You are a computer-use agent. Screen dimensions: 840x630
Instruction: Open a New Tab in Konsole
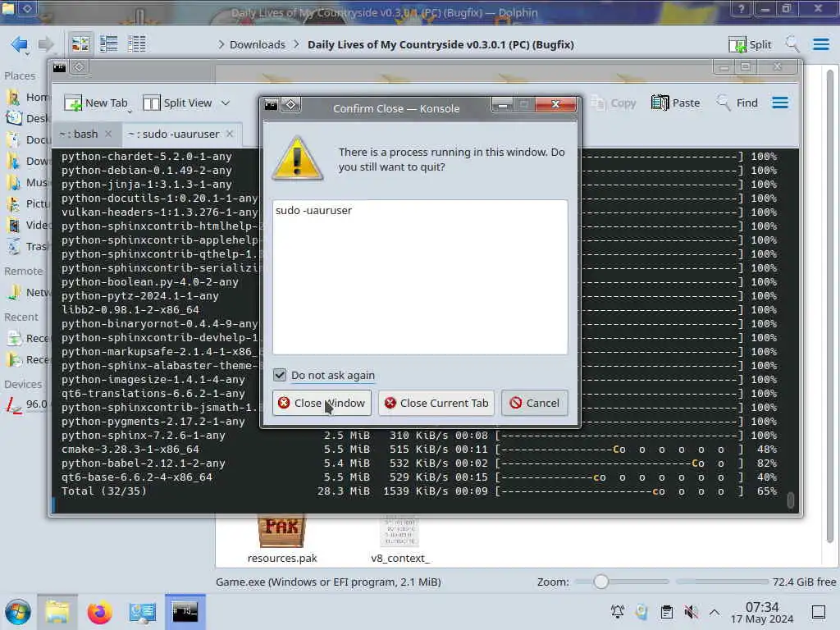tap(96, 103)
